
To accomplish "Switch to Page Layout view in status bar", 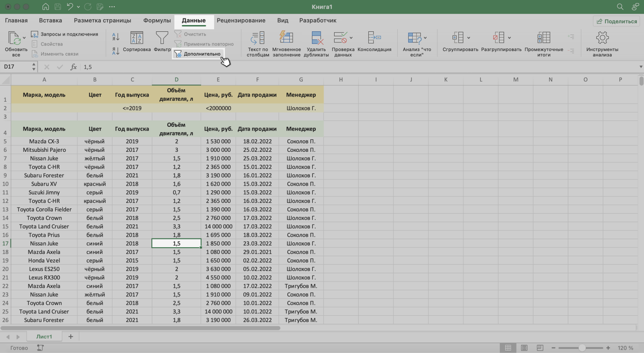I will tap(524, 348).
